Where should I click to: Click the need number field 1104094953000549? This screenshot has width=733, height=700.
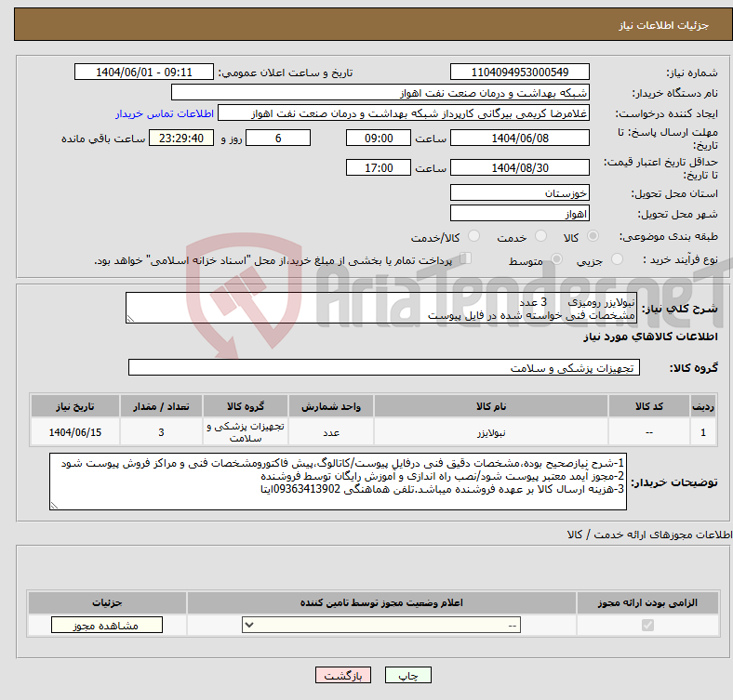520,72
